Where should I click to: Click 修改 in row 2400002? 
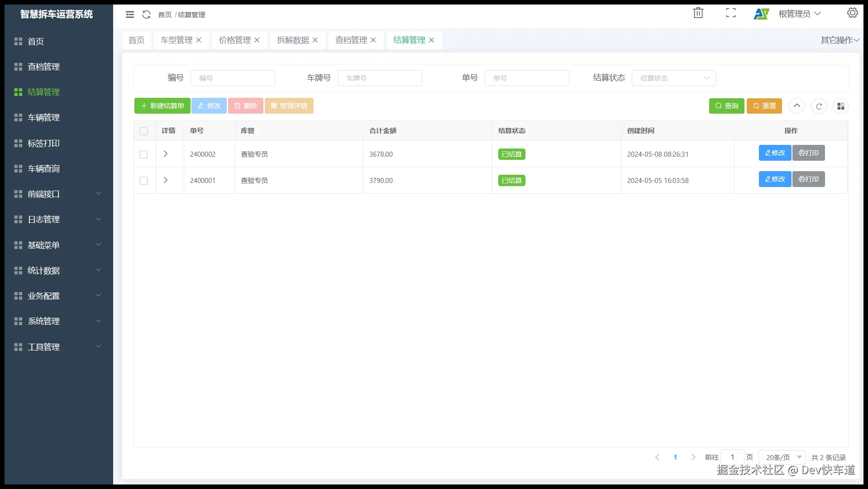pyautogui.click(x=775, y=153)
